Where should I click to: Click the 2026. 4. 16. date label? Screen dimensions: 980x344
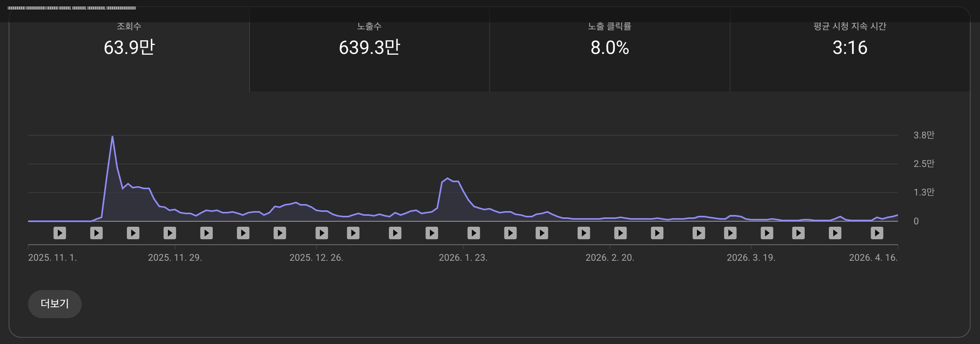coord(873,258)
